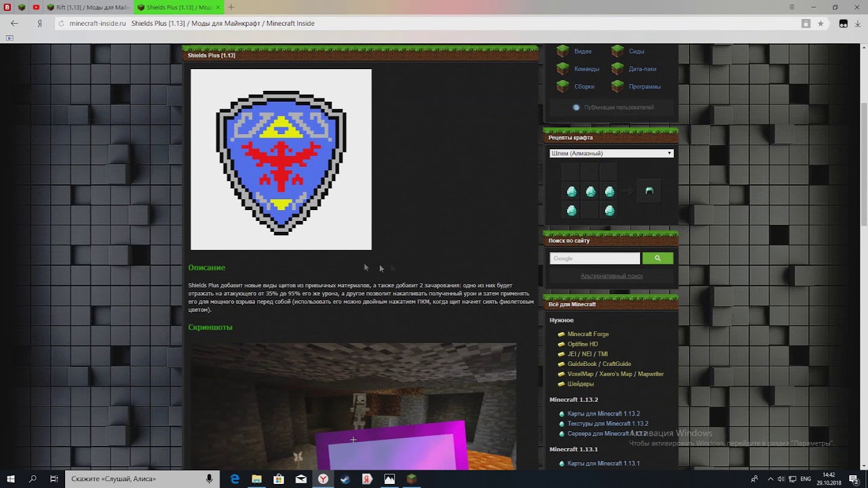Open Публикации пользователей link

click(x=618, y=107)
